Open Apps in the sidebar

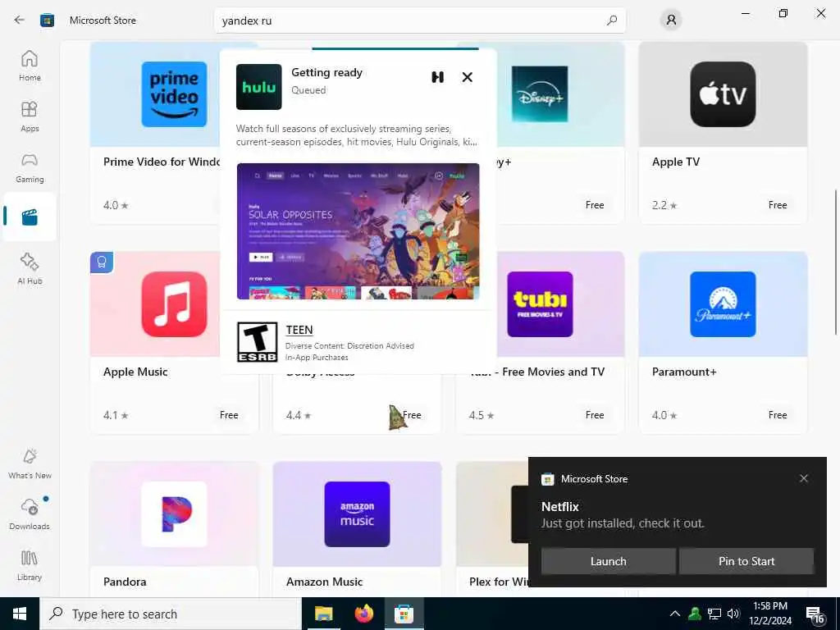coord(30,116)
